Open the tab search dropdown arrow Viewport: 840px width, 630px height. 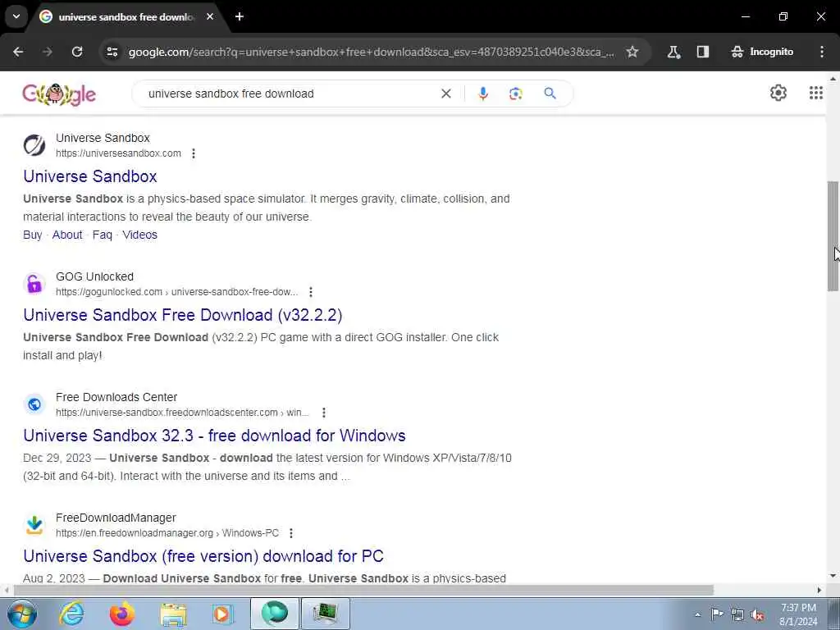[x=16, y=16]
